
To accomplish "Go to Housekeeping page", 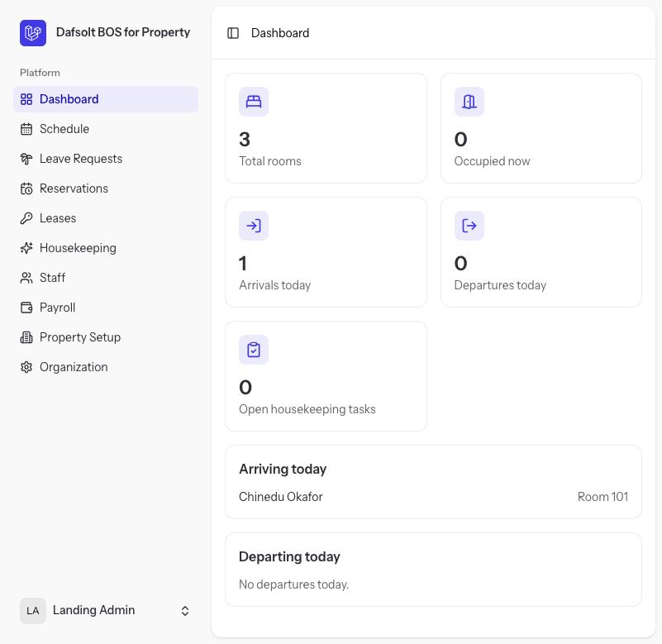I will pyautogui.click(x=106, y=248).
